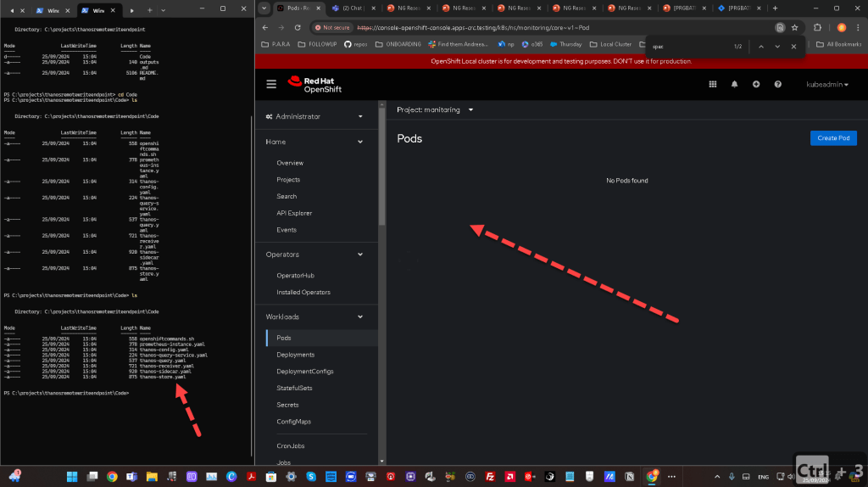
Task: Open ConfigMaps in the sidebar
Action: (294, 422)
